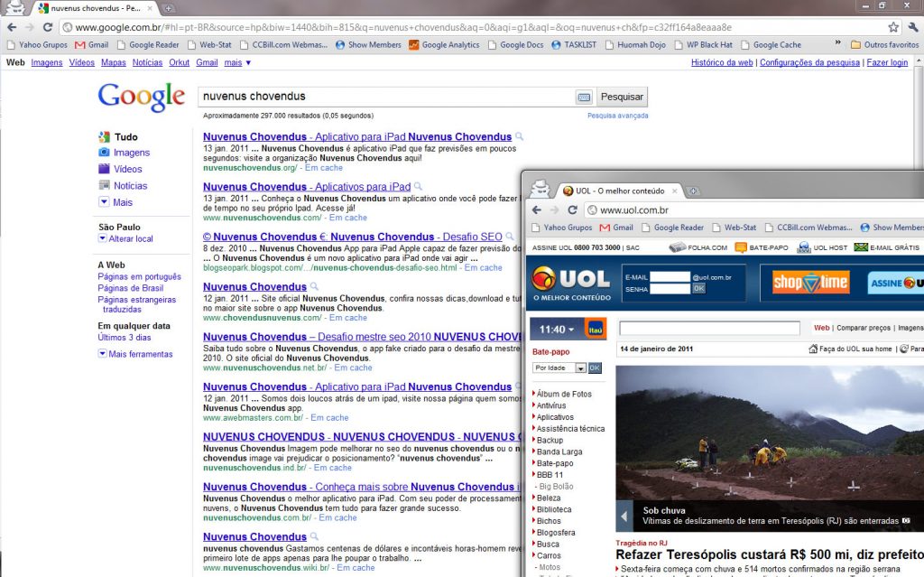The width and height of the screenshot is (924, 577).
Task: Open the 'Fazer login' link
Action: pyautogui.click(x=886, y=62)
